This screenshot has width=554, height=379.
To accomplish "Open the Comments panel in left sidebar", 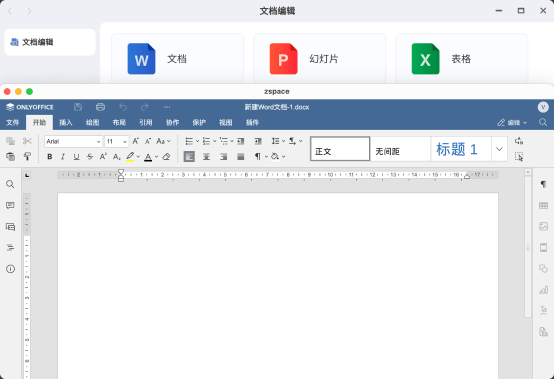I will pos(10,205).
